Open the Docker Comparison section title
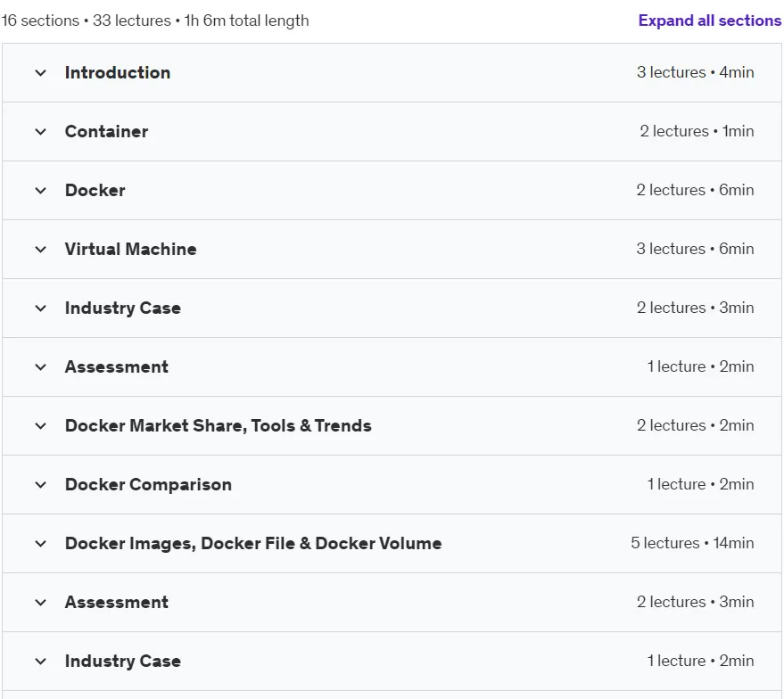The height and width of the screenshot is (699, 784). [x=148, y=485]
